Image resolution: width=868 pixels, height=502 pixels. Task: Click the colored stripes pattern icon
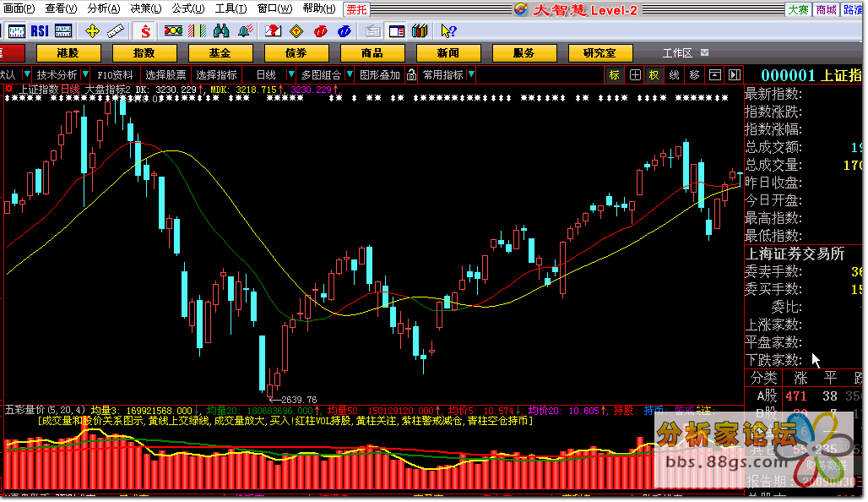coord(197,31)
